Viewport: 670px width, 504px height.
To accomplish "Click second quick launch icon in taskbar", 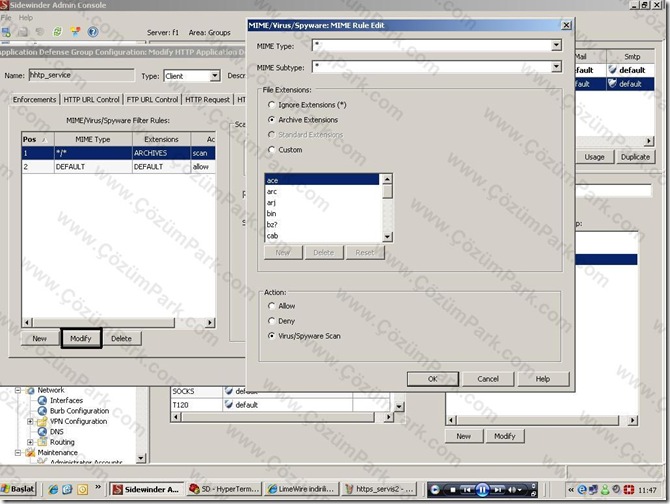I will coord(68,489).
